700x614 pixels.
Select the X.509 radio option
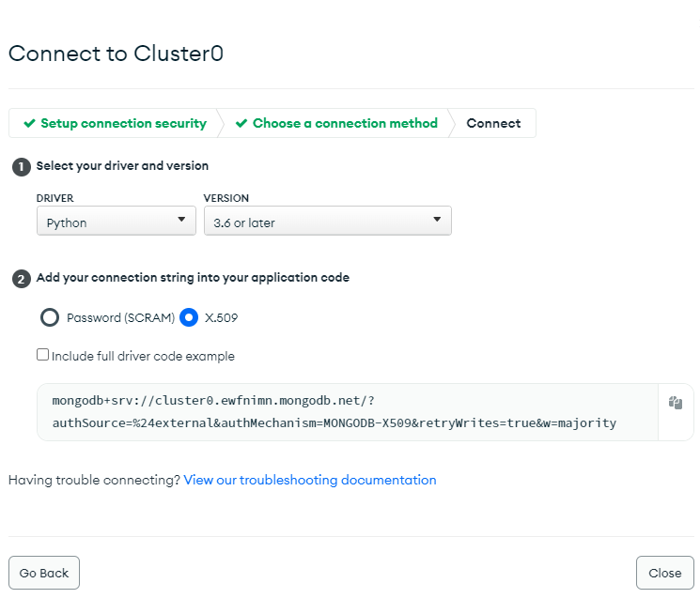pyautogui.click(x=189, y=317)
